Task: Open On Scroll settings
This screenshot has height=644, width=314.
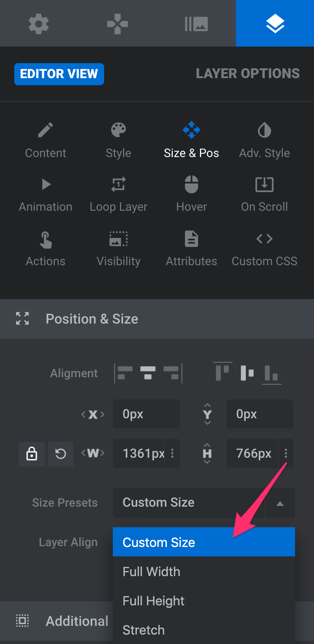Action: pos(264,195)
